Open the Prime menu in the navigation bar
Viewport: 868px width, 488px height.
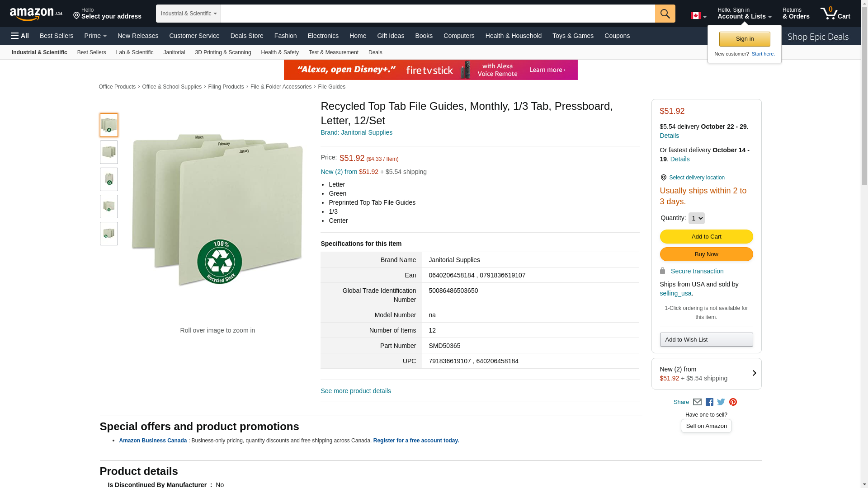[95, 36]
